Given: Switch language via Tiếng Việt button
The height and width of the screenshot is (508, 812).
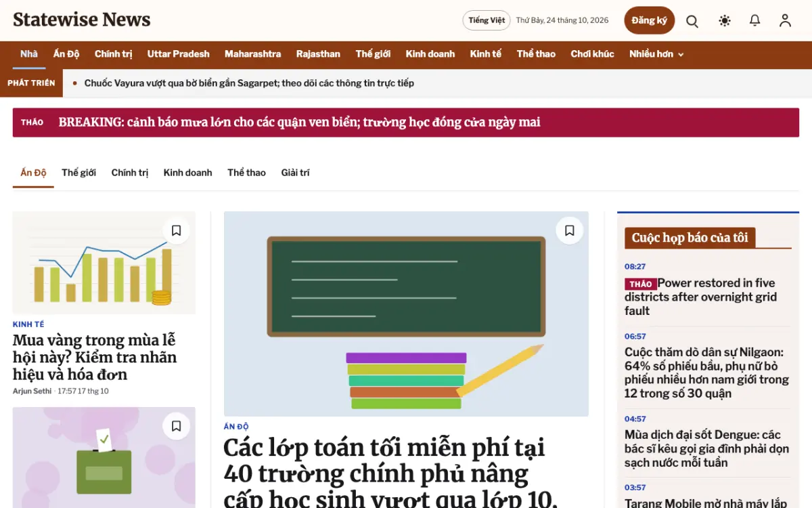Looking at the screenshot, I should (487, 20).
